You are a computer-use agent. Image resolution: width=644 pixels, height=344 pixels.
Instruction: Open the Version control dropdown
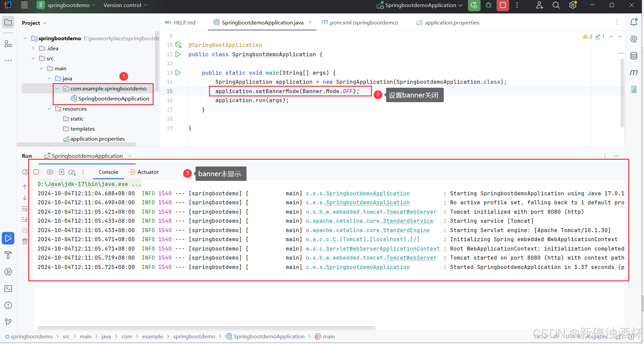click(x=125, y=5)
